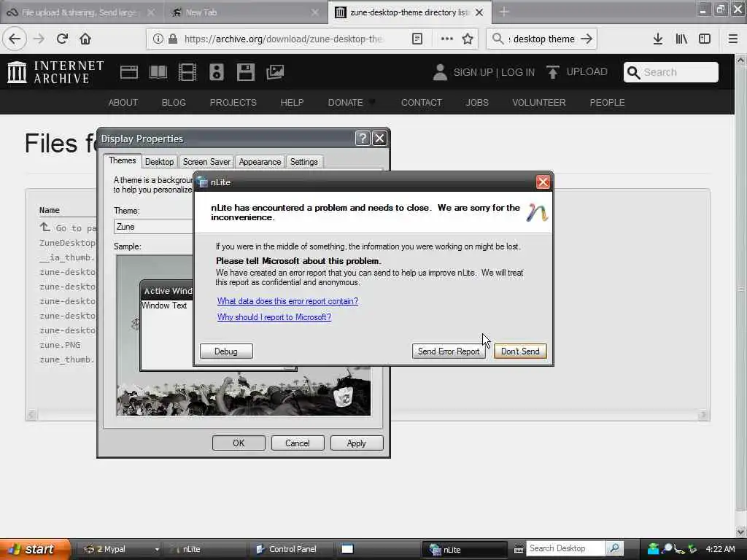The image size is (747, 560).
Task: Click the Debug button in nLite dialog
Action: coord(226,351)
